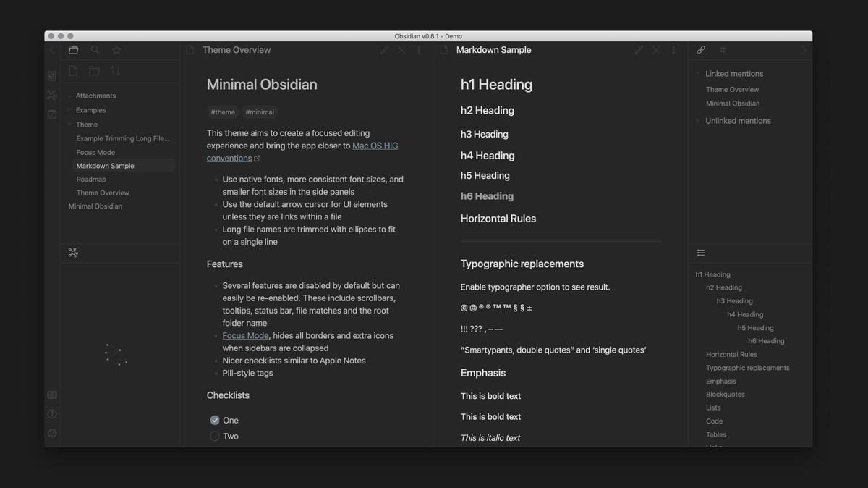Click the file icon beside Markdown Sample title
This screenshot has height=488, width=868.
coord(444,50)
